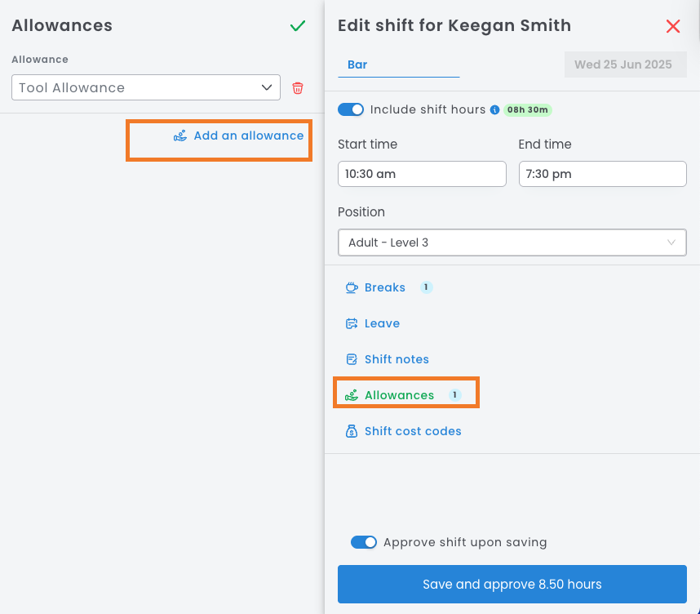
Task: Click the Add an allowance link
Action: tap(248, 136)
